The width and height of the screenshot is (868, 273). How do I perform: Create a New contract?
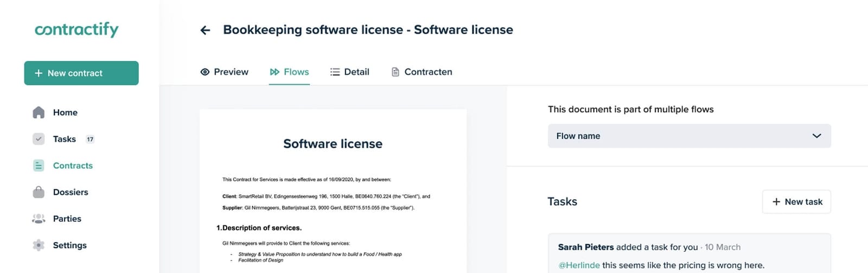pyautogui.click(x=81, y=73)
